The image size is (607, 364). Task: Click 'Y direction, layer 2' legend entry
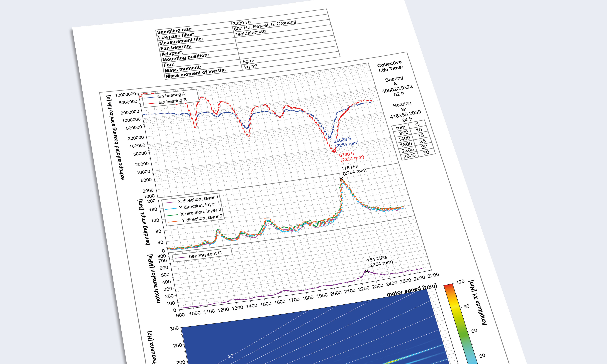[195, 219]
